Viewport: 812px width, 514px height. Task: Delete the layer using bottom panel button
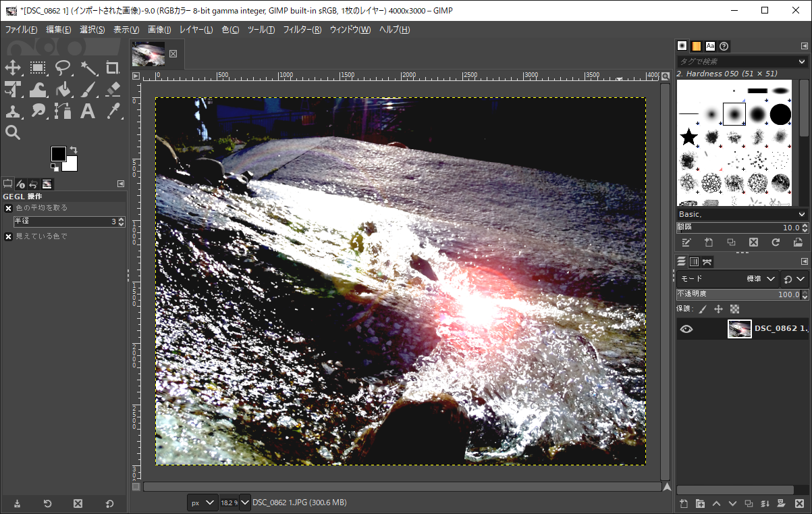pos(799,504)
